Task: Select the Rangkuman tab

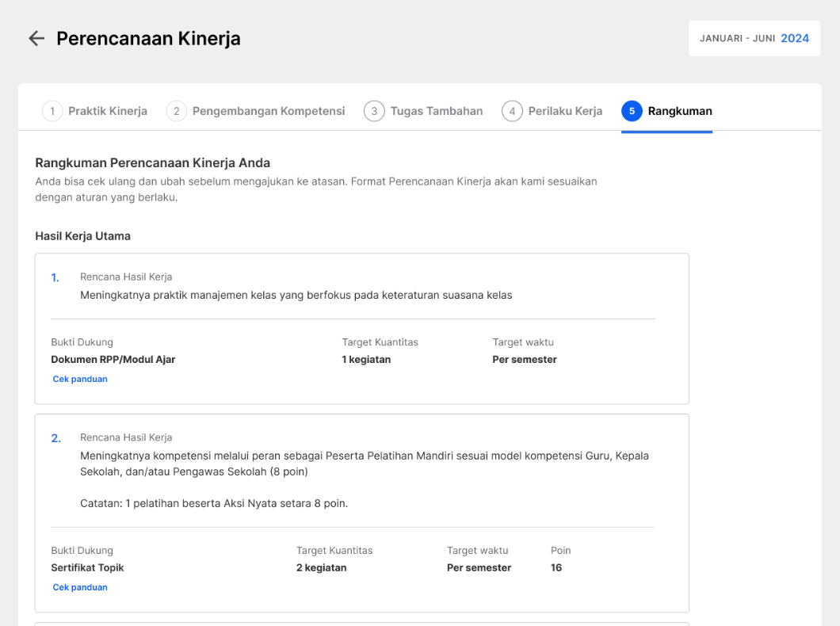Action: (x=667, y=111)
